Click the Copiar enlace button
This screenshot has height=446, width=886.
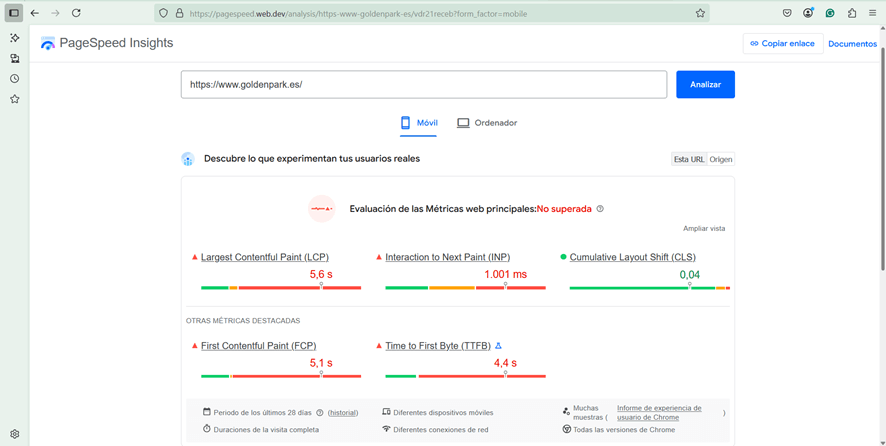point(783,44)
